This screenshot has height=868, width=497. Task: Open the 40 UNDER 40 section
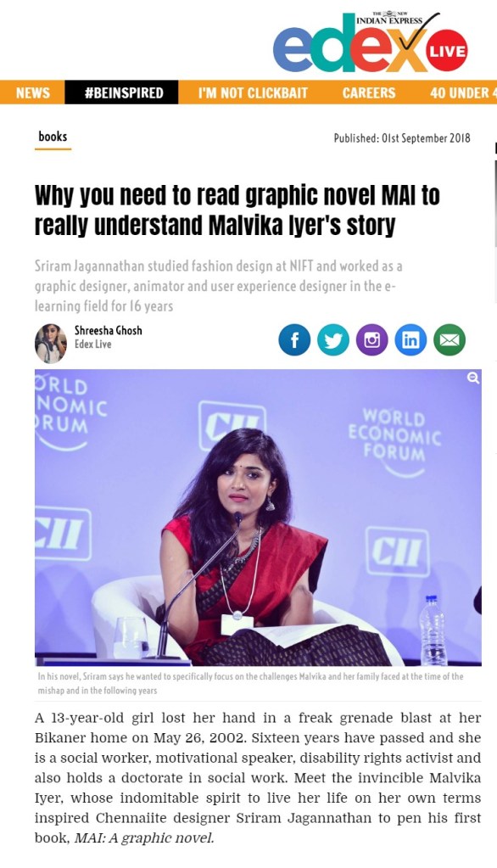pos(463,92)
